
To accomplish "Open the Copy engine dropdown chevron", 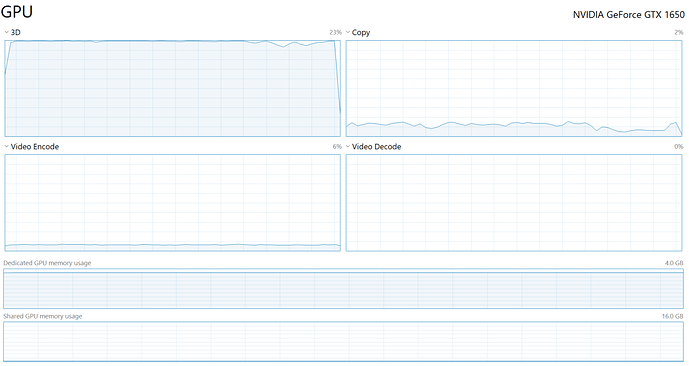I will click(x=348, y=32).
